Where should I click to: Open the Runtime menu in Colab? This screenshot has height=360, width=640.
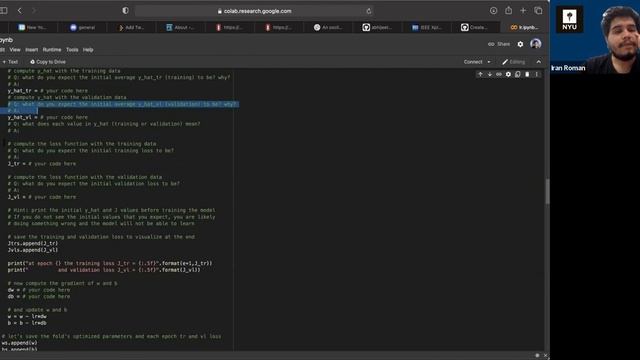[52, 50]
